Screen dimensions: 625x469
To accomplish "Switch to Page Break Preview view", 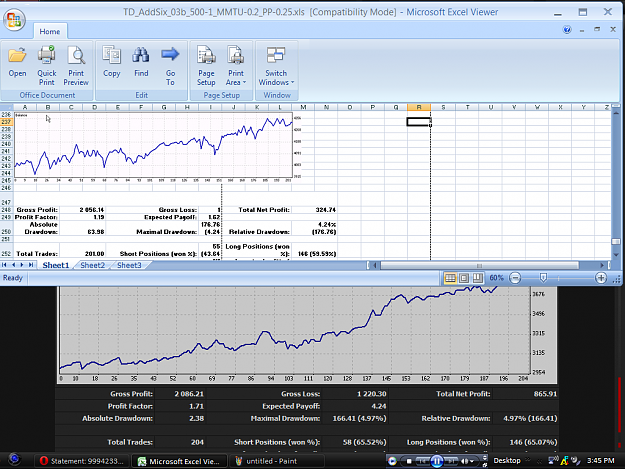I will [x=477, y=278].
